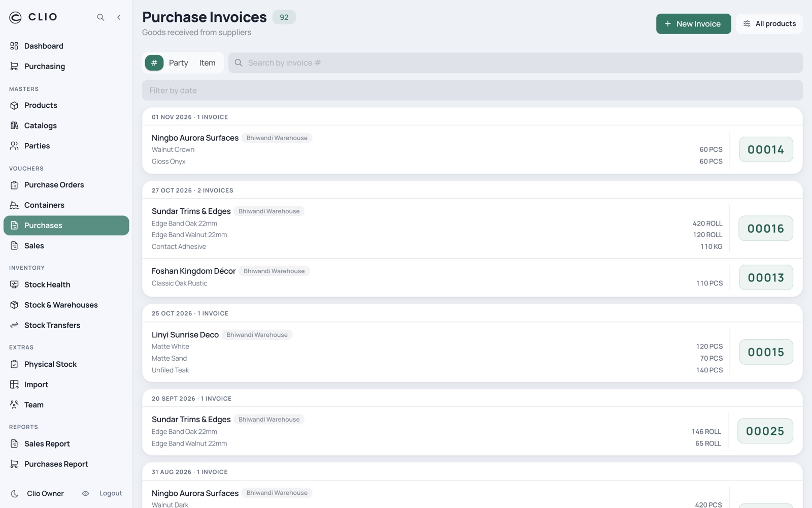Click the Products box icon
This screenshot has width=812, height=508.
click(x=14, y=105)
